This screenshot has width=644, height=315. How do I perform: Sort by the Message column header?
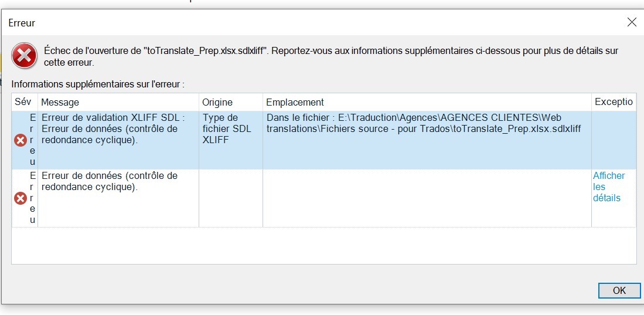(118, 102)
